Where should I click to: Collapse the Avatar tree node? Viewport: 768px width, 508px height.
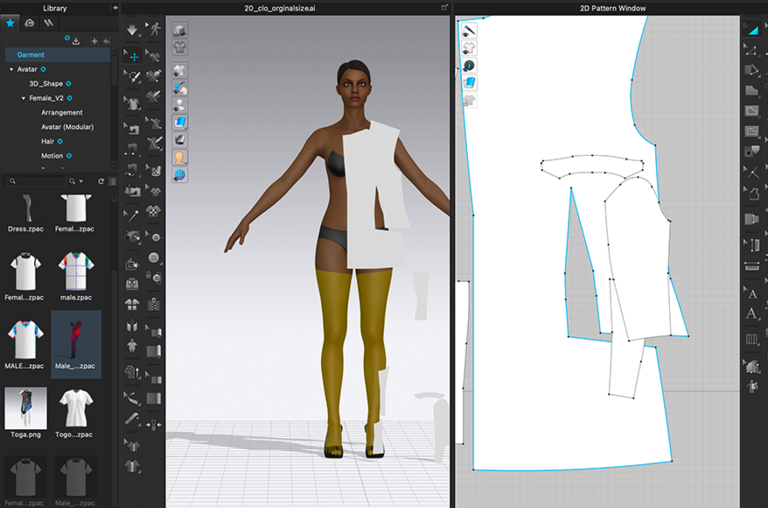tap(11, 70)
